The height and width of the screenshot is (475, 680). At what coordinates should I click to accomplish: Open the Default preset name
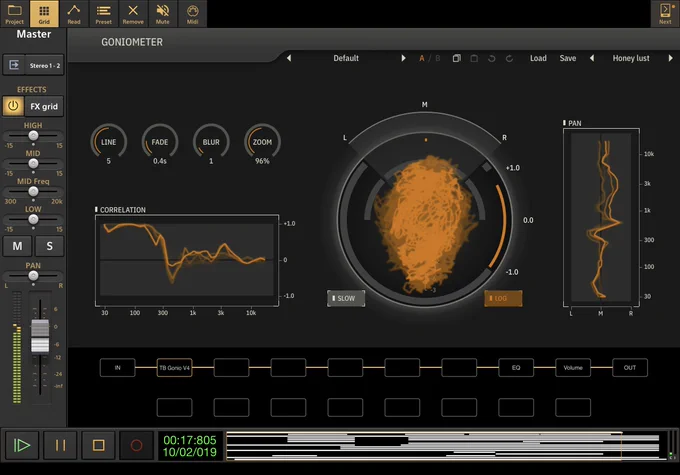[346, 58]
